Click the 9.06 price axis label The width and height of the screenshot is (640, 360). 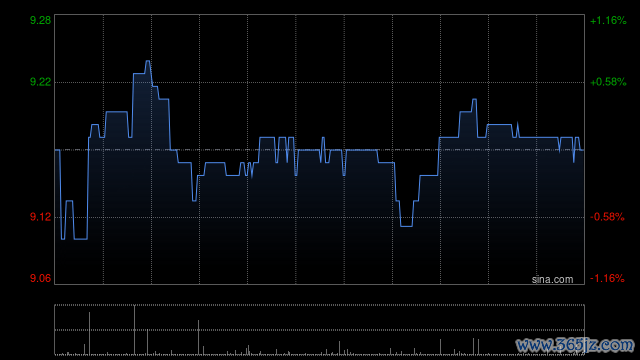[40, 278]
